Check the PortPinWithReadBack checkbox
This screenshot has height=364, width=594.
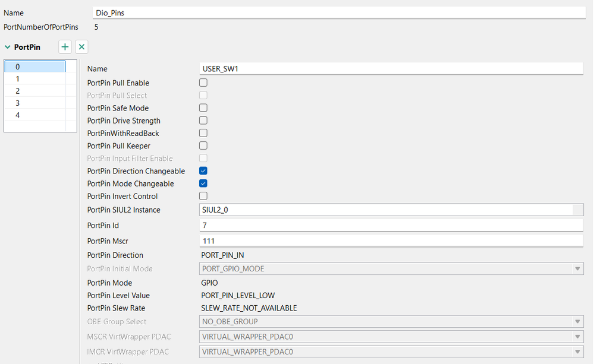tap(203, 133)
